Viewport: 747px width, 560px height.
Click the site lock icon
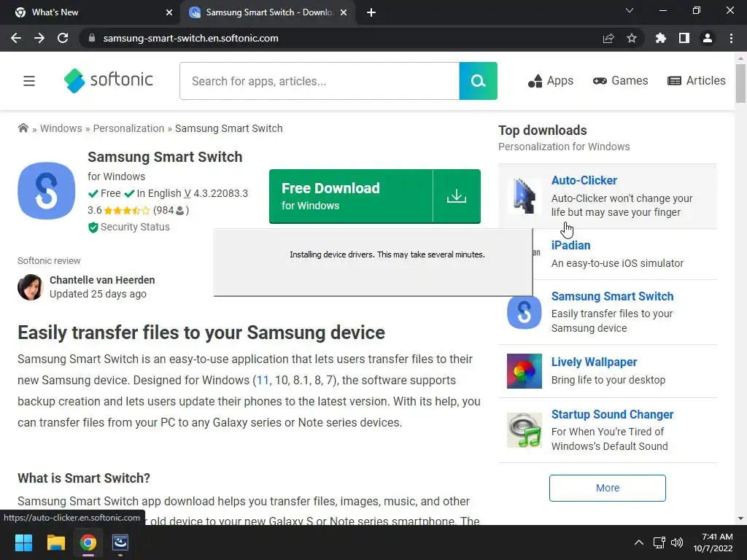[x=92, y=38]
